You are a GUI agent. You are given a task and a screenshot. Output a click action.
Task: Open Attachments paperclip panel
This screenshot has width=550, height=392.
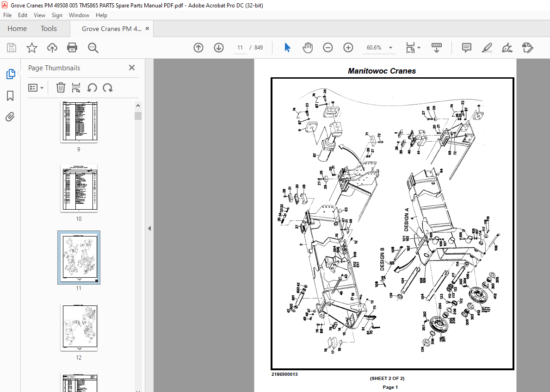[10, 117]
